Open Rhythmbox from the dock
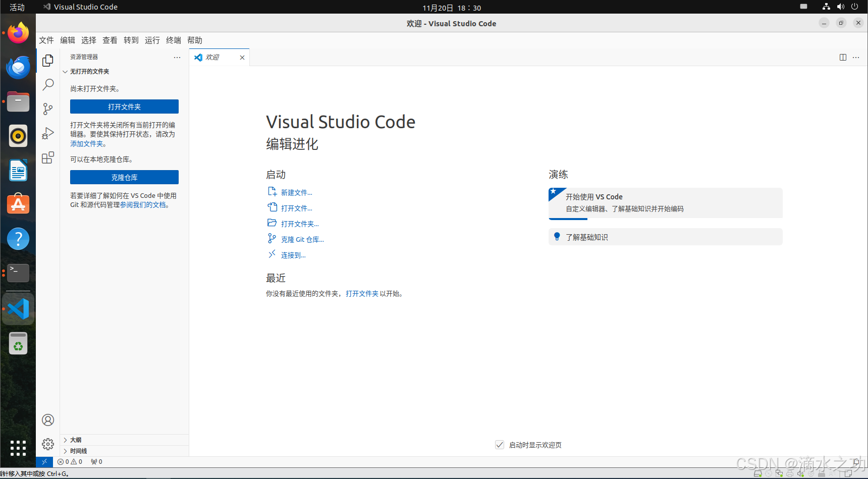 18,136
